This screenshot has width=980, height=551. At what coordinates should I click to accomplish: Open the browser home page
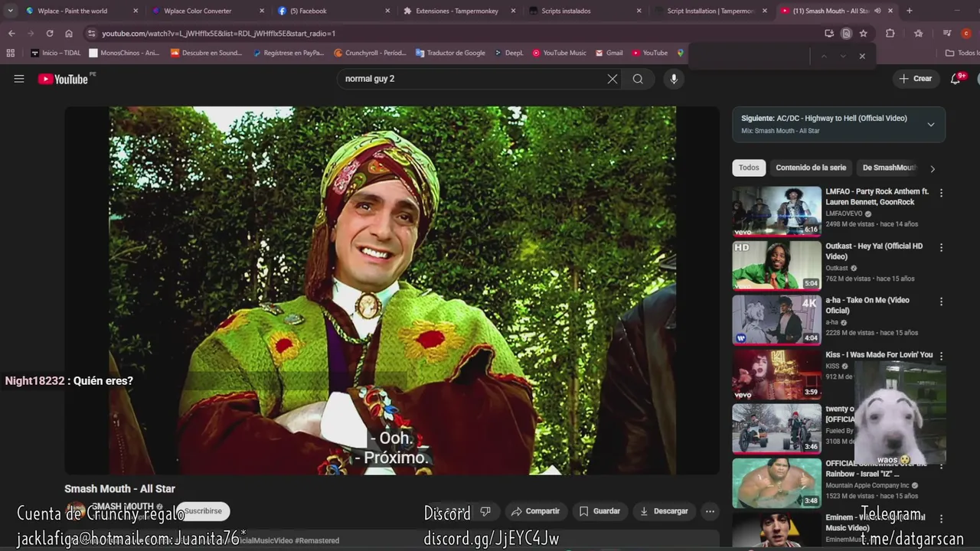point(69,34)
